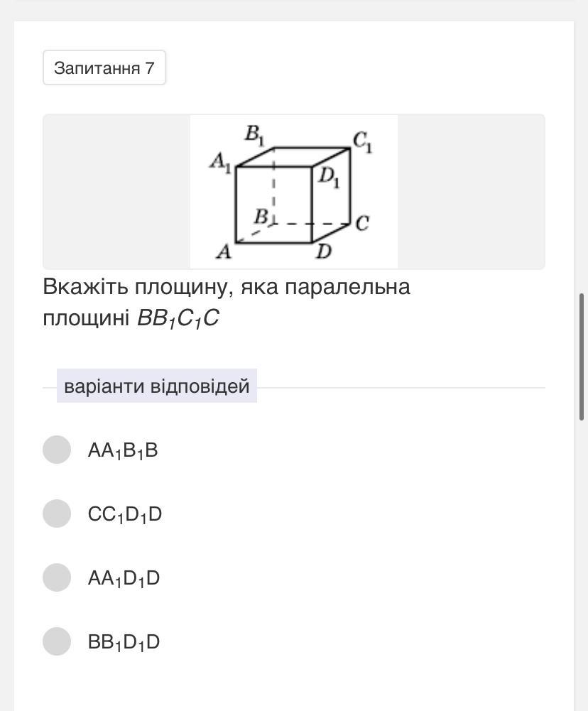Click the варіанти відповідей header
This screenshot has height=711, width=588.
click(157, 386)
